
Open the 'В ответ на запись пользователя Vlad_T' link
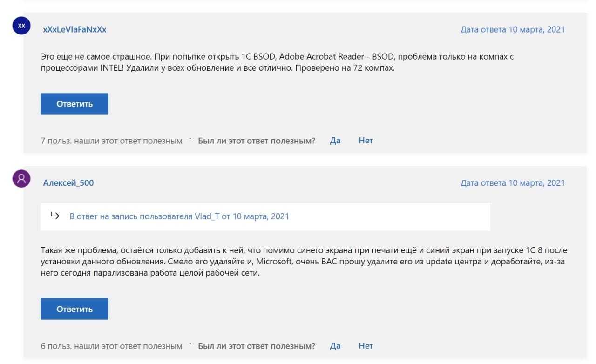179,216
